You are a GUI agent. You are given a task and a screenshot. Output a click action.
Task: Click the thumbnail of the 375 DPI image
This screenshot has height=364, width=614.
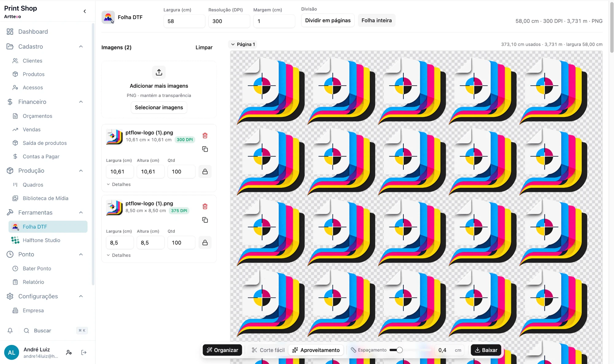[114, 207]
